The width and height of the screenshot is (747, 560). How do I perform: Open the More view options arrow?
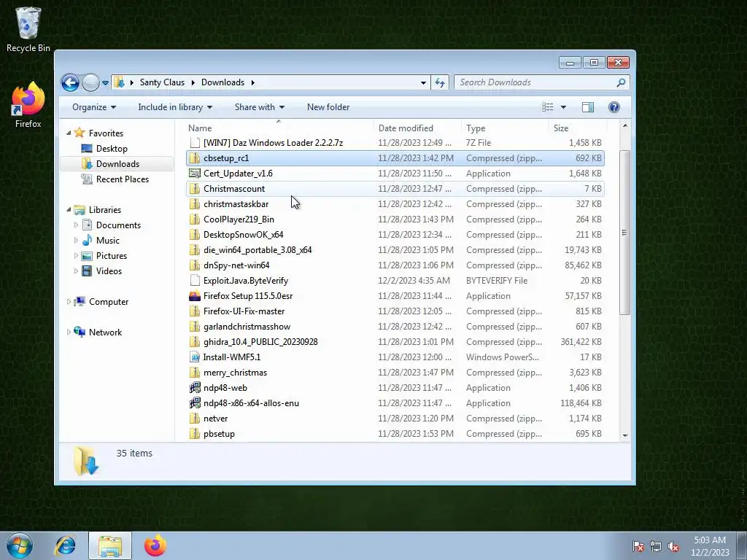tap(563, 107)
